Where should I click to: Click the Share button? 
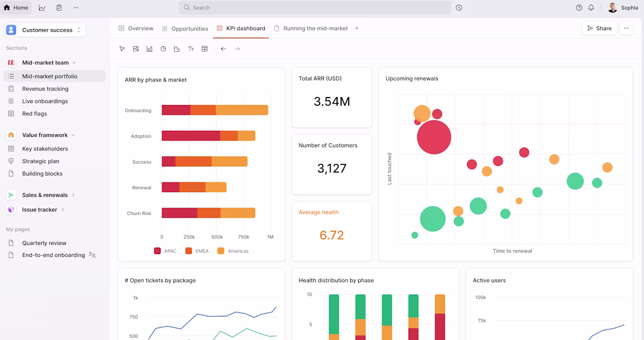599,29
